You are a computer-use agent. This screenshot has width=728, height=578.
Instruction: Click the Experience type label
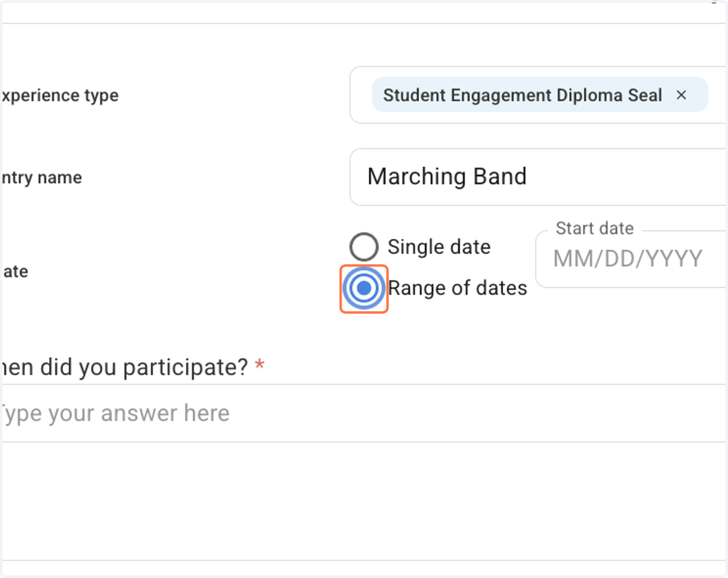[x=59, y=96]
